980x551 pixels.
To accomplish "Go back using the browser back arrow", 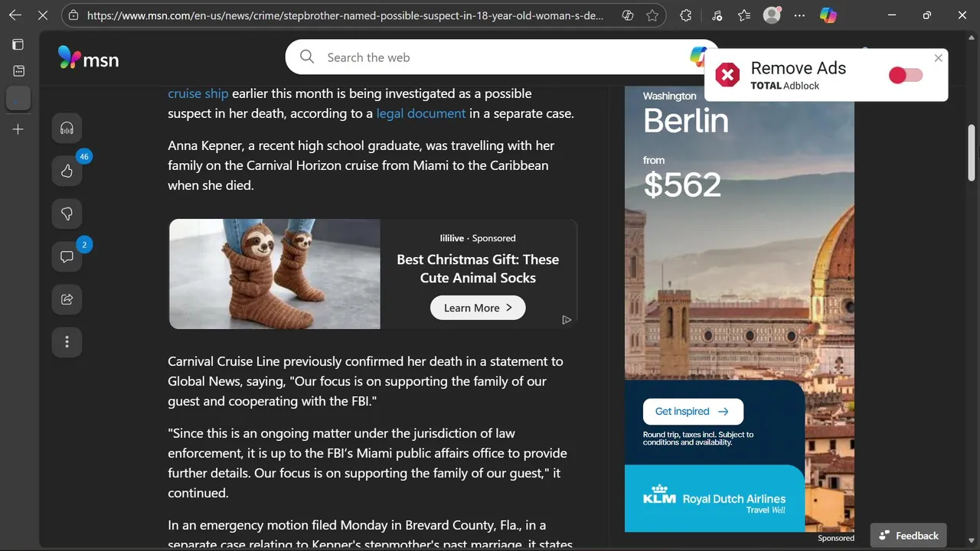I will [x=15, y=15].
